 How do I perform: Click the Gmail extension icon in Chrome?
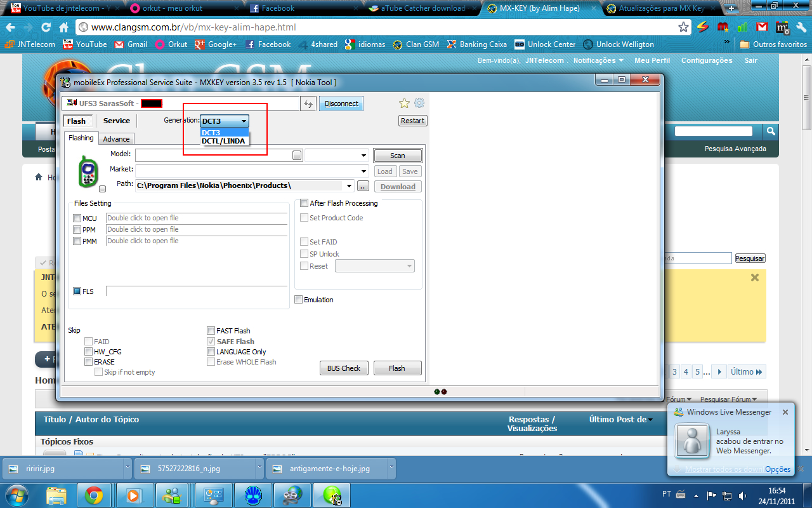click(762, 27)
